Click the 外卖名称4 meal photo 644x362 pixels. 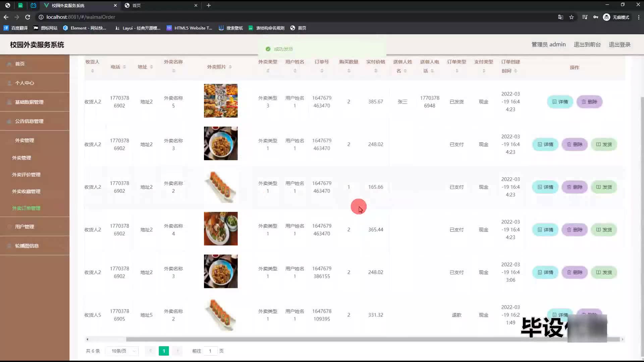[x=221, y=229]
